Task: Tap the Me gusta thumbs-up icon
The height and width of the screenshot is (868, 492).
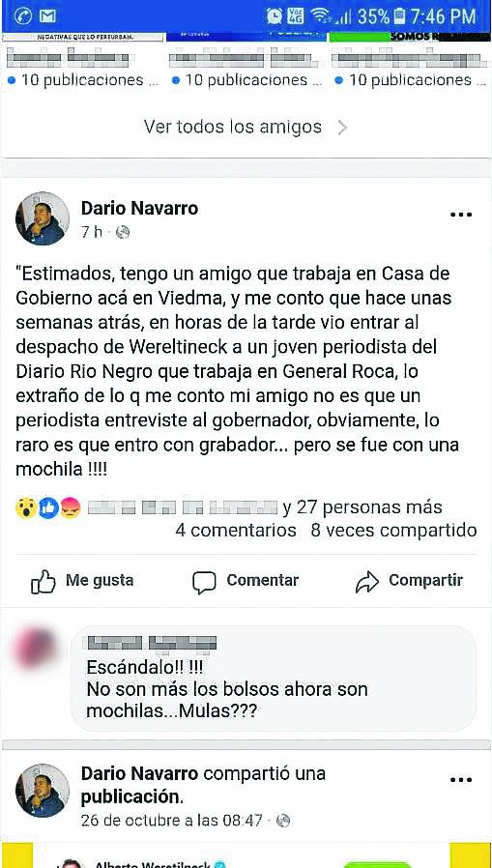Action: 43,582
